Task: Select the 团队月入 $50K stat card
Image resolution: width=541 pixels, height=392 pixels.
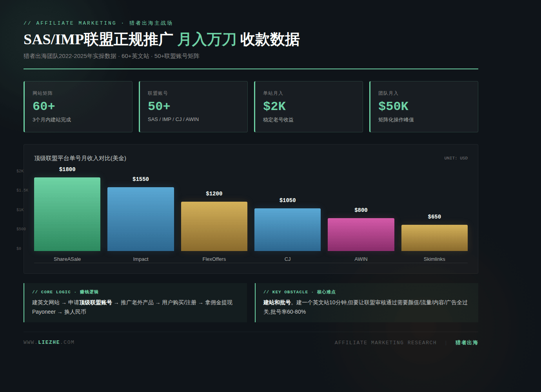Action: coord(424,107)
